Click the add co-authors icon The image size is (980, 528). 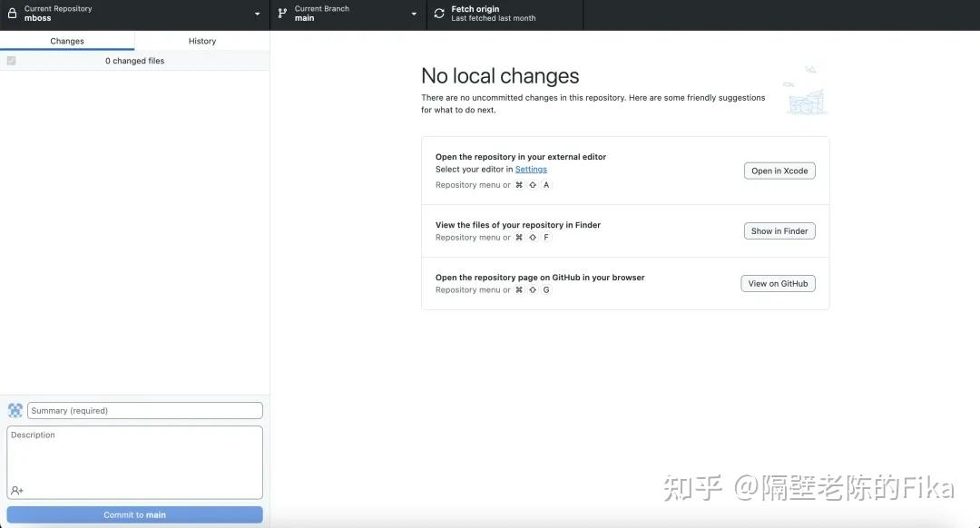pos(17,490)
